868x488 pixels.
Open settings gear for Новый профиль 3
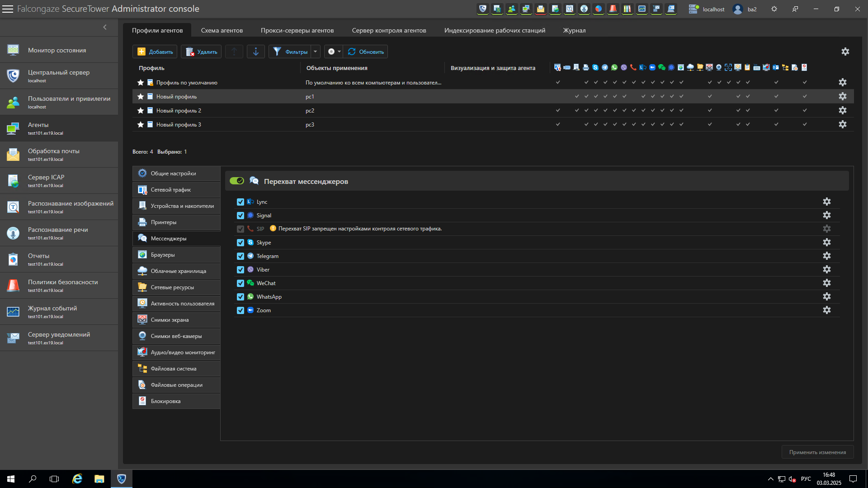(843, 124)
